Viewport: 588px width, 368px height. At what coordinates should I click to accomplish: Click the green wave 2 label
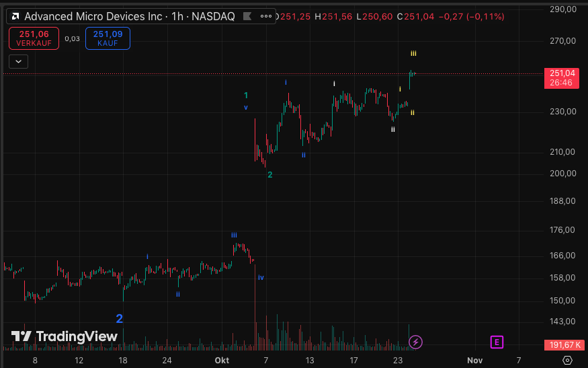pos(269,175)
